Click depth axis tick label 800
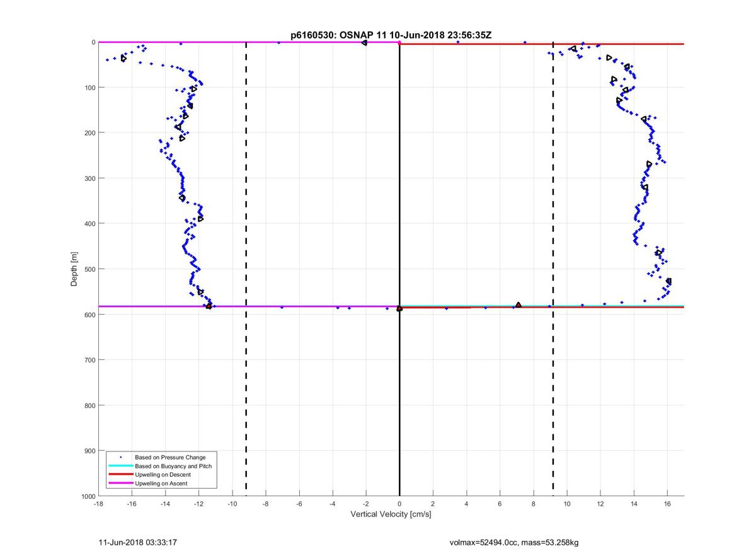This screenshot has height=558, width=756. [x=89, y=405]
